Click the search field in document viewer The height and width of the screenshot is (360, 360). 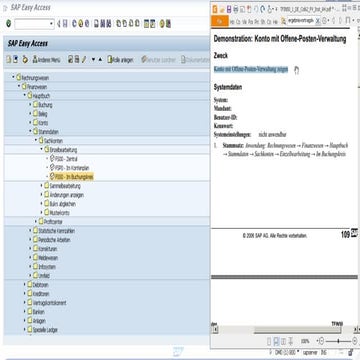pos(300,21)
